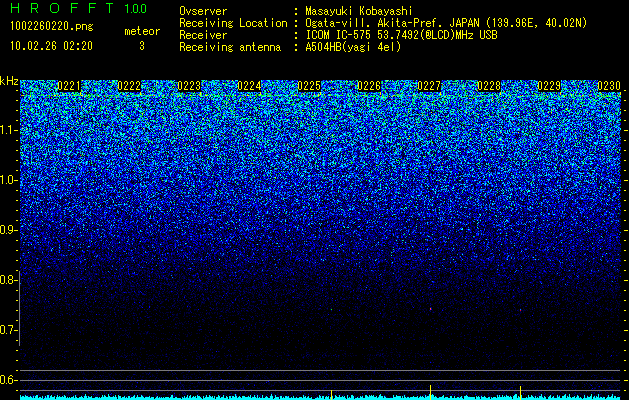Click the yellow meteor marker between 0225 and 0226
Image resolution: width=629 pixels, height=400 pixels.
coord(331,394)
